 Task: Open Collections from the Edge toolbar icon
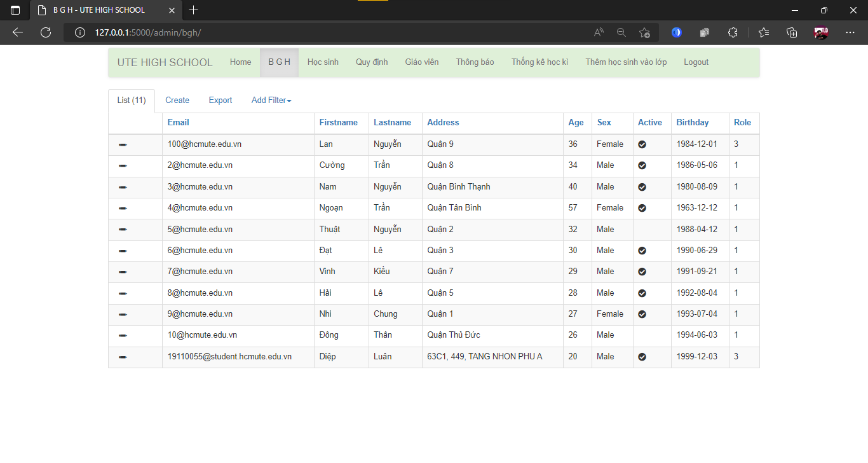pos(792,32)
